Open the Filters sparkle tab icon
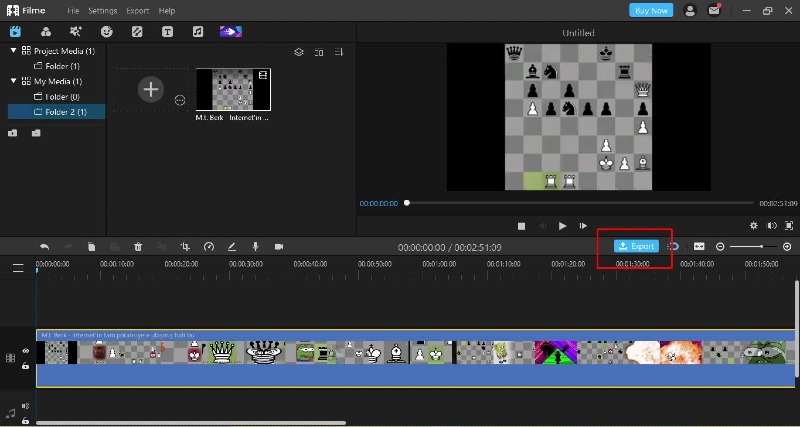 (76, 32)
